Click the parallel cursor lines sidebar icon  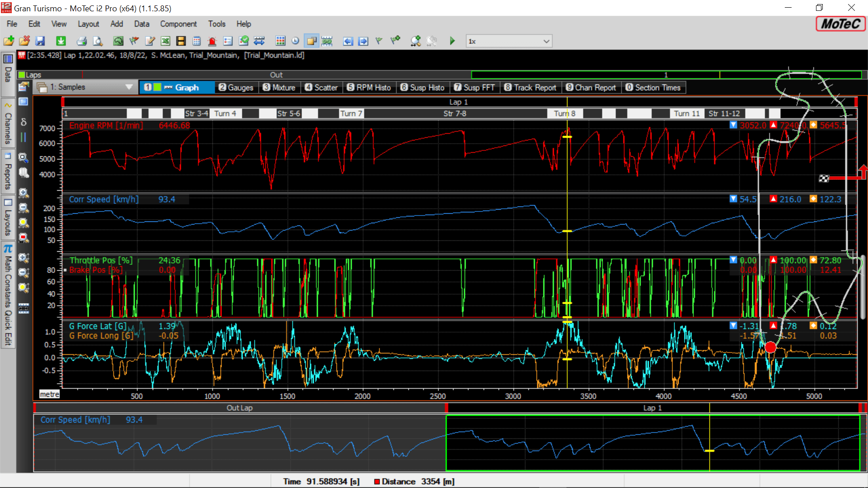(24, 137)
